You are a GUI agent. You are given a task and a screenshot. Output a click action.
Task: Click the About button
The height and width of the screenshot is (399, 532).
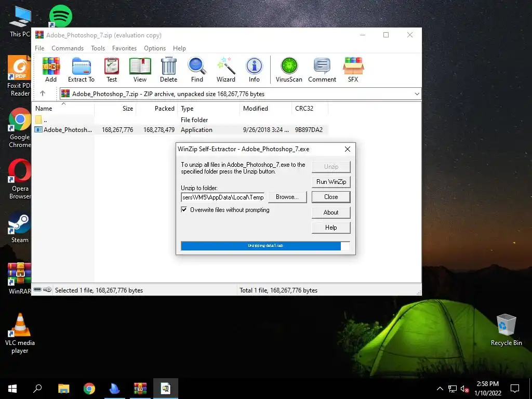(x=331, y=212)
